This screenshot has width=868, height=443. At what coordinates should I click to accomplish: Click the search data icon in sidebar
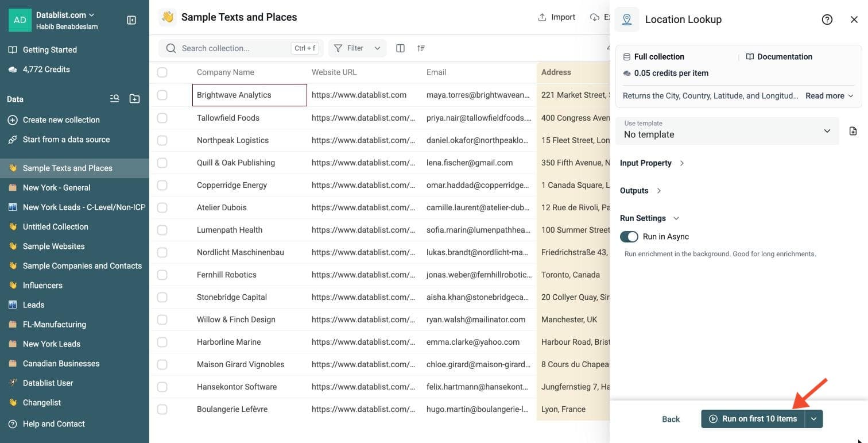[115, 99]
